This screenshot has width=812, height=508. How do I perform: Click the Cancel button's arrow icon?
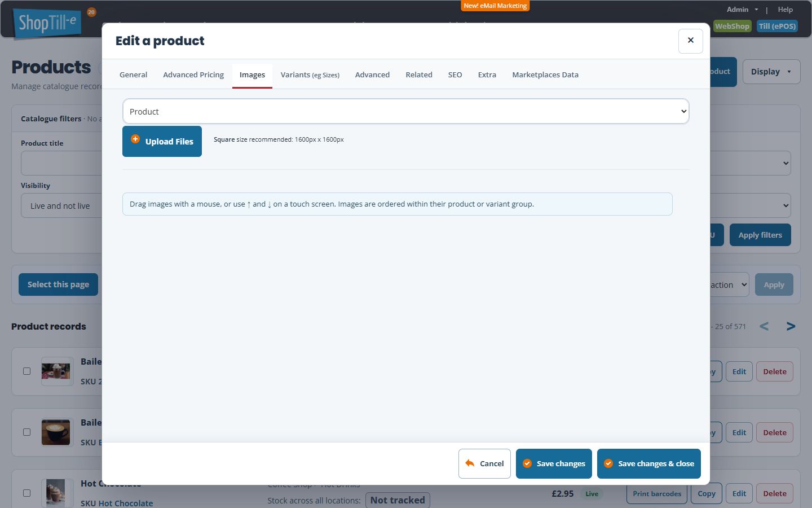click(x=470, y=463)
